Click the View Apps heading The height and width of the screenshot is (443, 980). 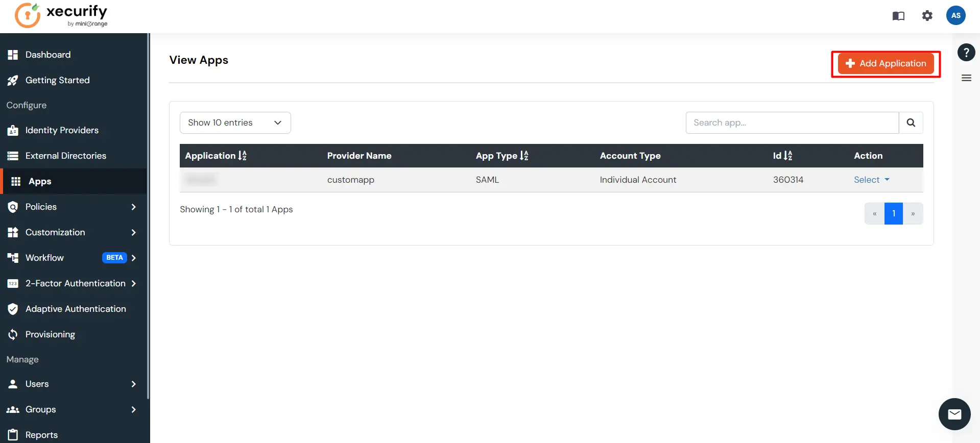pyautogui.click(x=199, y=60)
